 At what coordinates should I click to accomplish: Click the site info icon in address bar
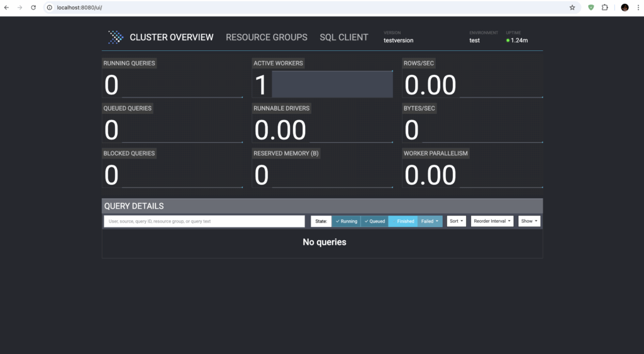click(50, 8)
